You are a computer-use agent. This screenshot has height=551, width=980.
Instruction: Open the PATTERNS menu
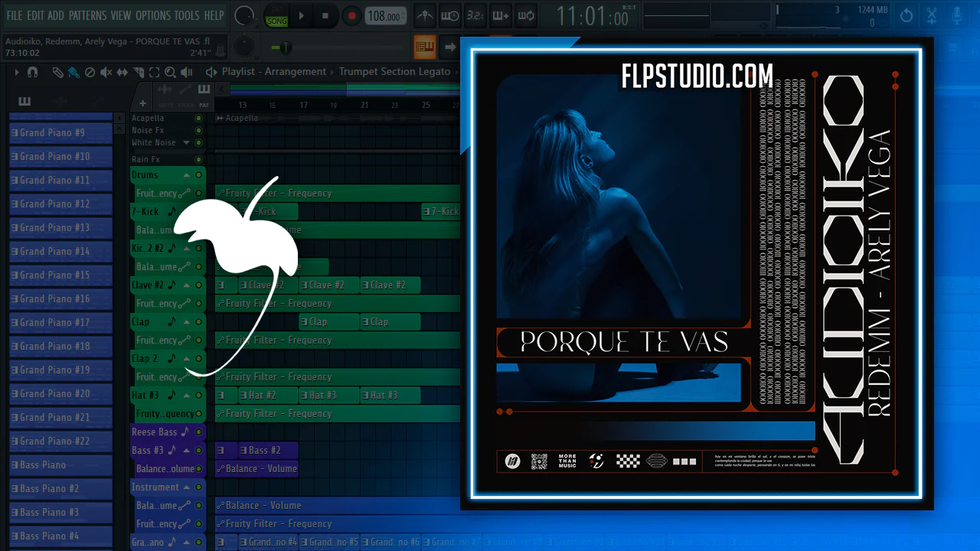pos(87,15)
